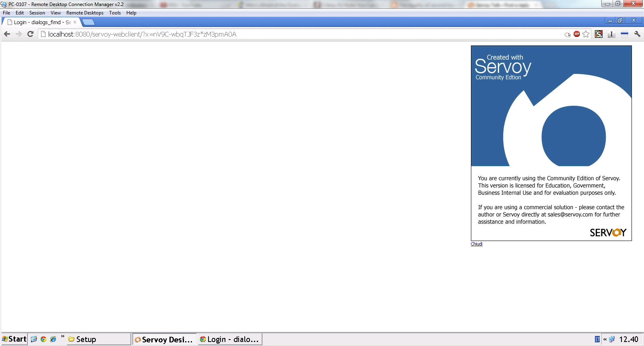The image size is (644, 346).
Task: Open a new browser tab
Action: click(89, 22)
